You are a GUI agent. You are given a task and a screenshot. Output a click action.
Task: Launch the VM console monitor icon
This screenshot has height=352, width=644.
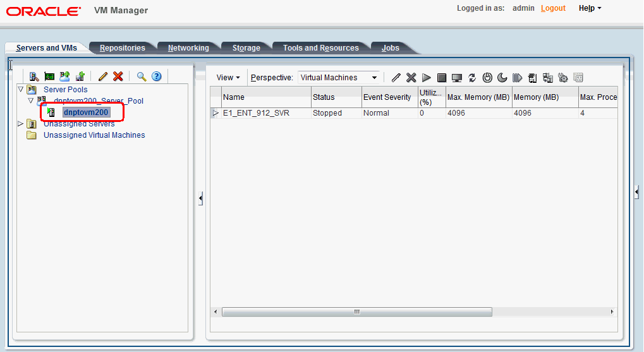pos(457,78)
